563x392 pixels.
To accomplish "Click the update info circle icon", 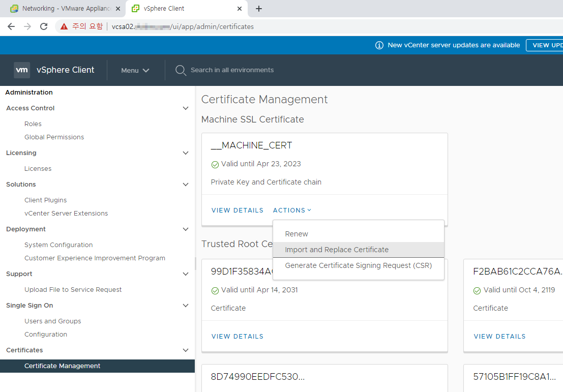I will click(x=379, y=45).
